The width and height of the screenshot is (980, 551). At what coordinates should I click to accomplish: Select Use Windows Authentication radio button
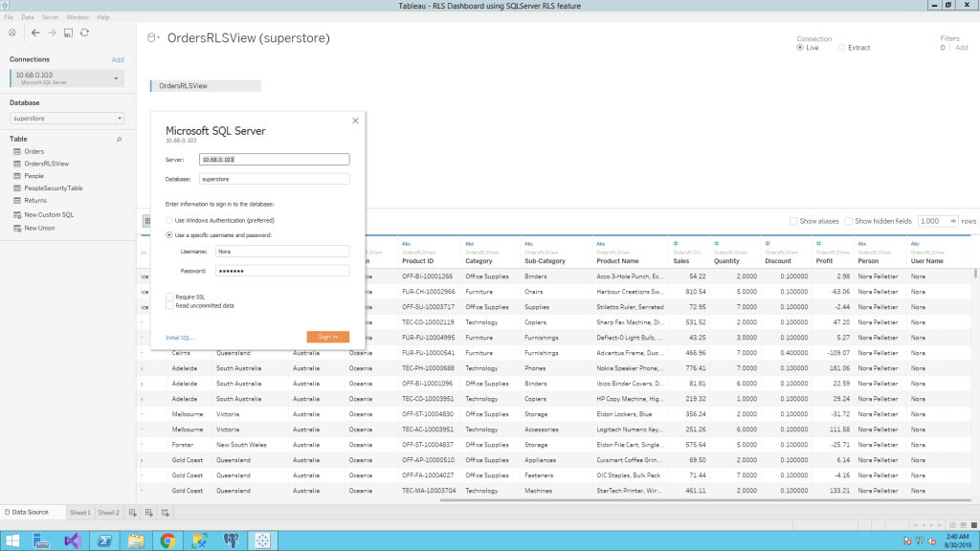point(169,220)
